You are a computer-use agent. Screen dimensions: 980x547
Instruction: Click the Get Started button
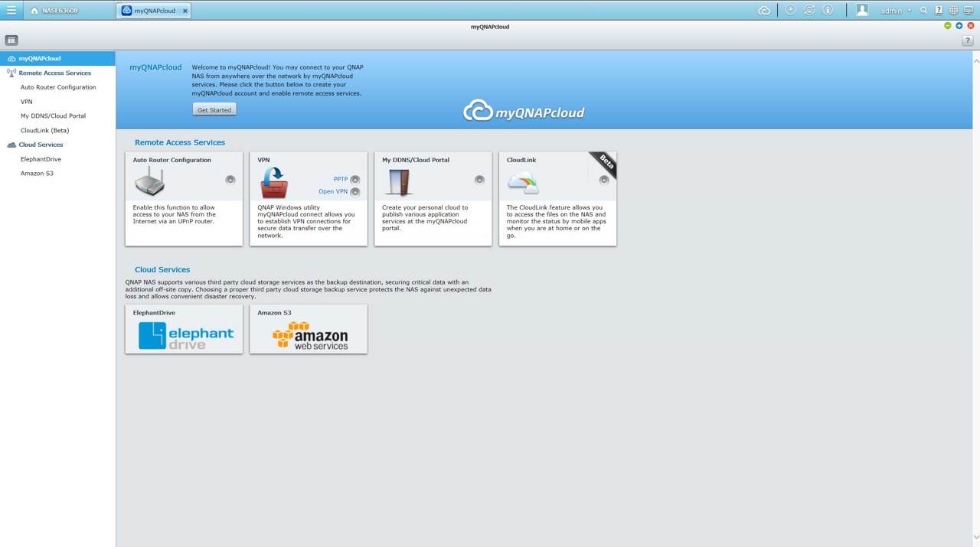(214, 109)
